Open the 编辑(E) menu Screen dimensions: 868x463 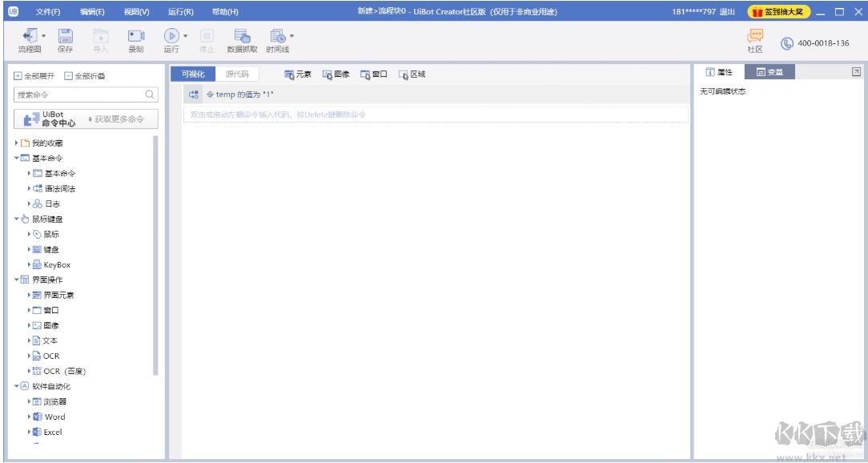92,12
